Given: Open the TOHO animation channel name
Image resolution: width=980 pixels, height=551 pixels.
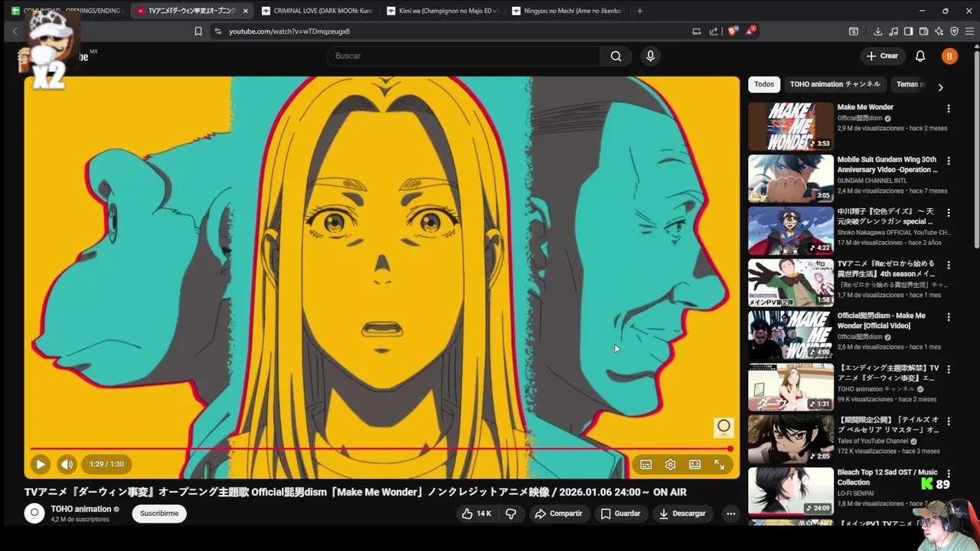Looking at the screenshot, I should tap(81, 509).
